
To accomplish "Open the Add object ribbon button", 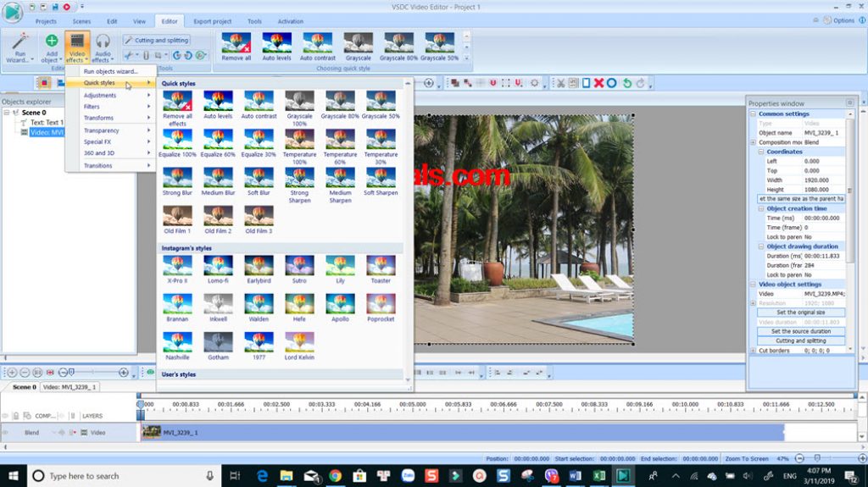I will click(51, 47).
